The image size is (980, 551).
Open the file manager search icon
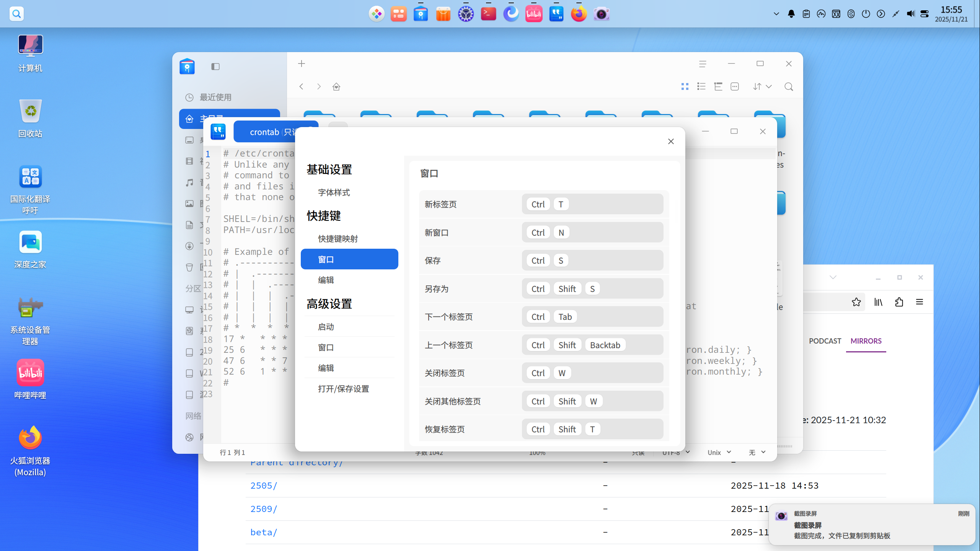[x=789, y=87]
